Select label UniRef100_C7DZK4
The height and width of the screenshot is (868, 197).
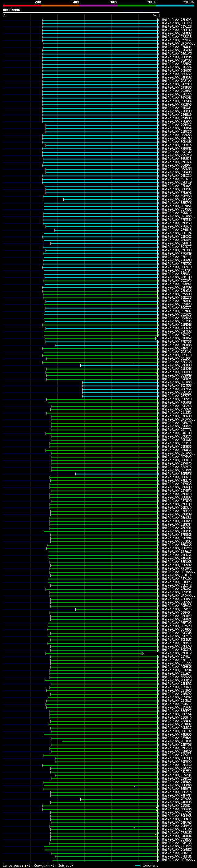(177, 67)
